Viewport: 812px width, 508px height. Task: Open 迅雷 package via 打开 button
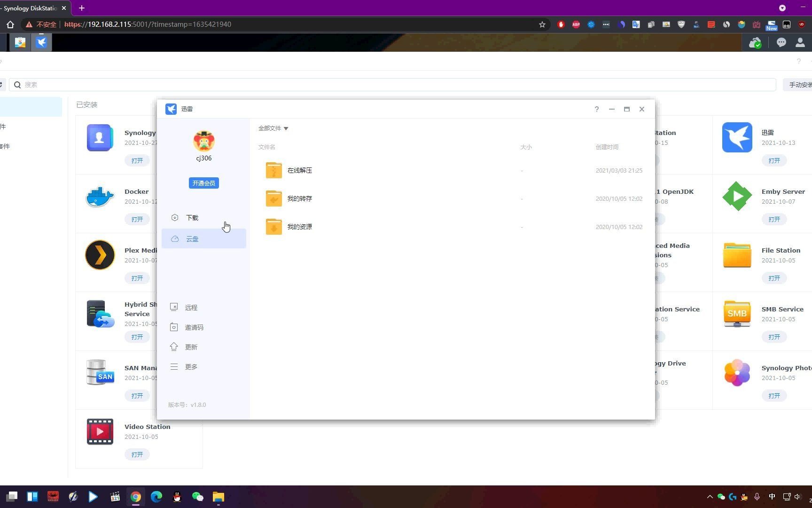(774, 160)
